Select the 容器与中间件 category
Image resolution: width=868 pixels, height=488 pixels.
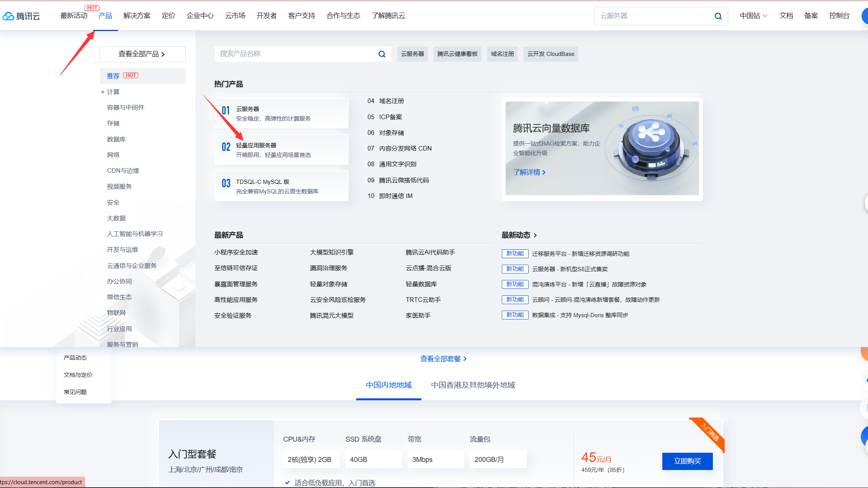[126, 108]
